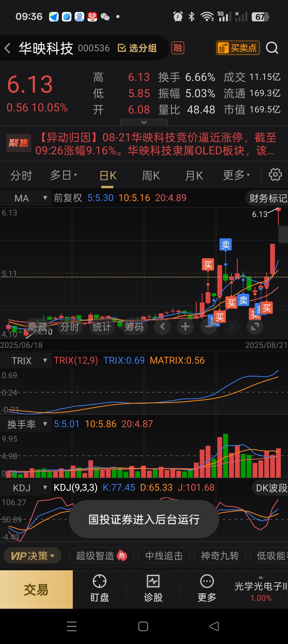This screenshot has height=644, width=288.
Task: Tap the 融 margin trading badge
Action: click(178, 48)
